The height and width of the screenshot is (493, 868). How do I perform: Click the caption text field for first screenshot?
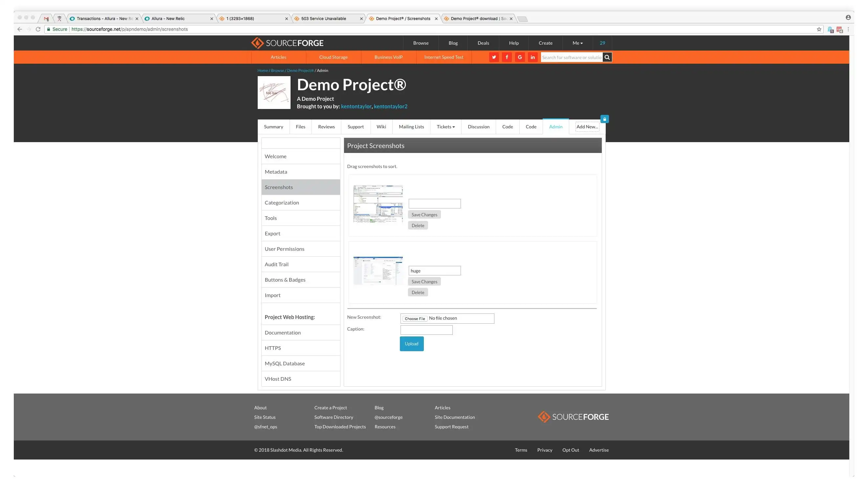(x=435, y=203)
